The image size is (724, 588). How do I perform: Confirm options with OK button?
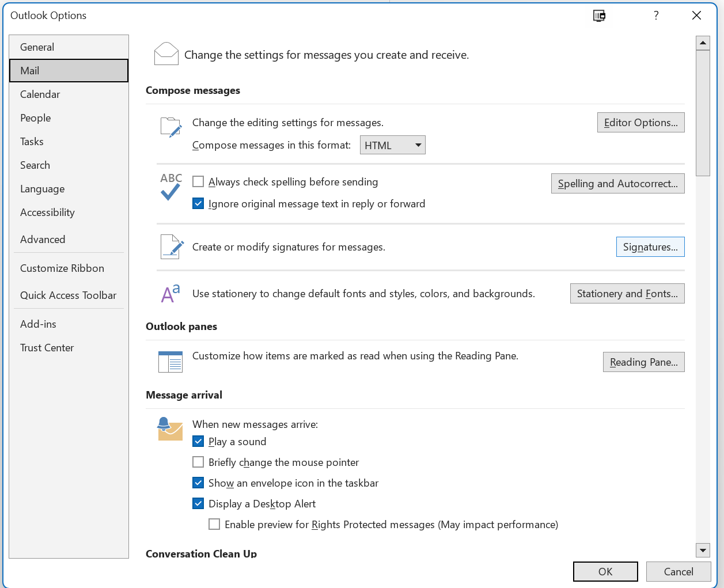(x=605, y=572)
